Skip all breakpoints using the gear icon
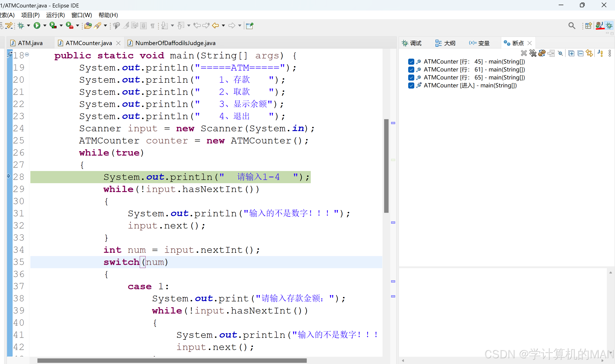615x364 pixels. click(542, 53)
